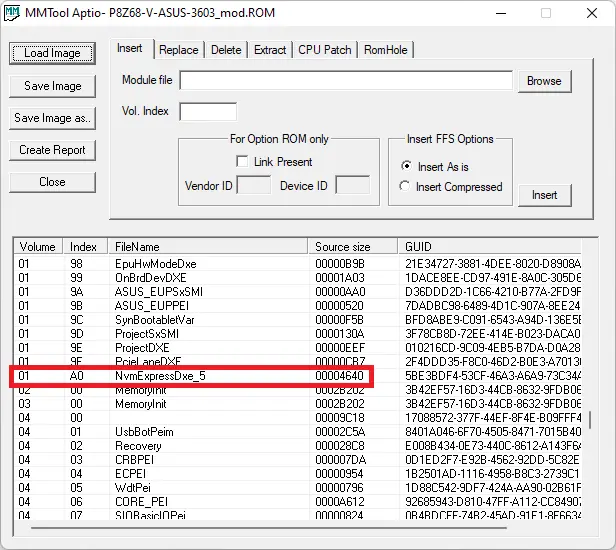Minimize the MMTool window

501,13
